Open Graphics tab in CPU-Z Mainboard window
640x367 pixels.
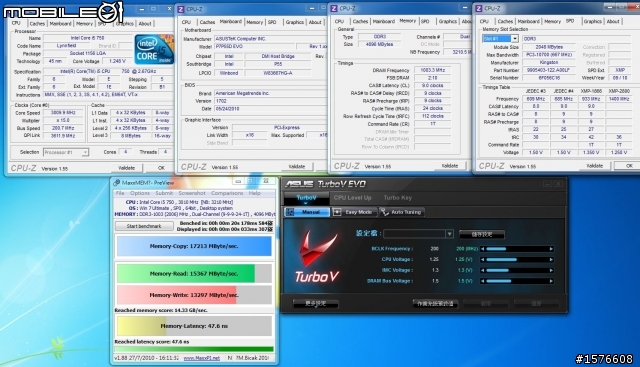coord(294,22)
